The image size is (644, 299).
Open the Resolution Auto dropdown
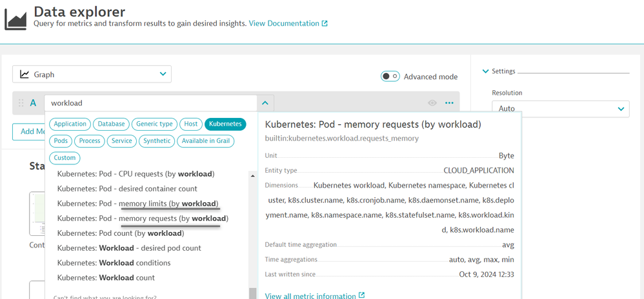560,108
